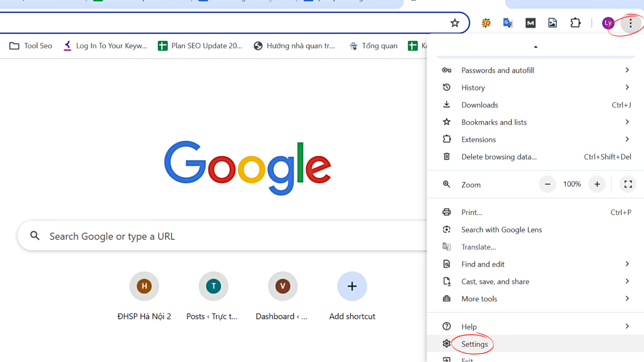Decrease Zoom level with minus button

pyautogui.click(x=547, y=184)
